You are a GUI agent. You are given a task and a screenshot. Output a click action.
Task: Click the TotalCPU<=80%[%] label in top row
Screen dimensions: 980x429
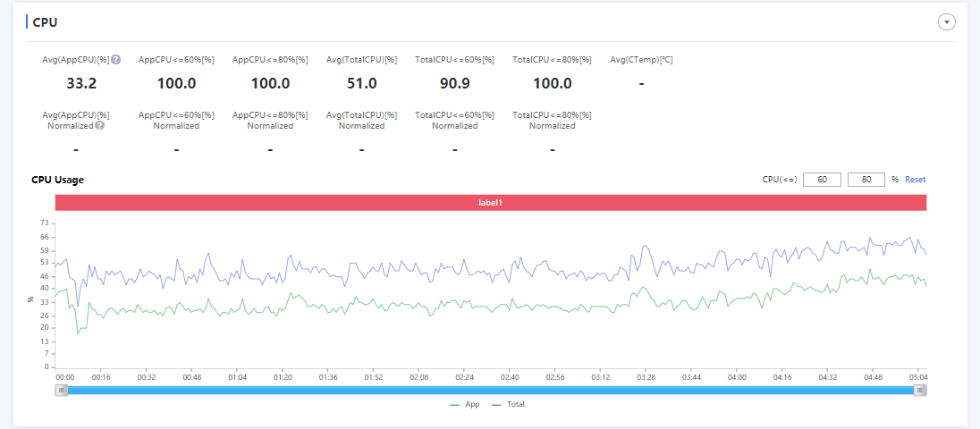pos(552,60)
